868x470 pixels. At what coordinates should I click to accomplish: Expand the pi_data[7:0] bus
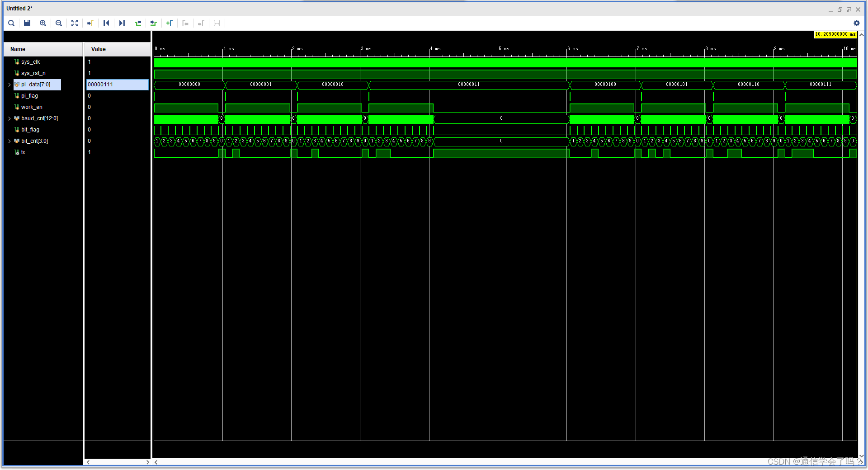[9, 85]
